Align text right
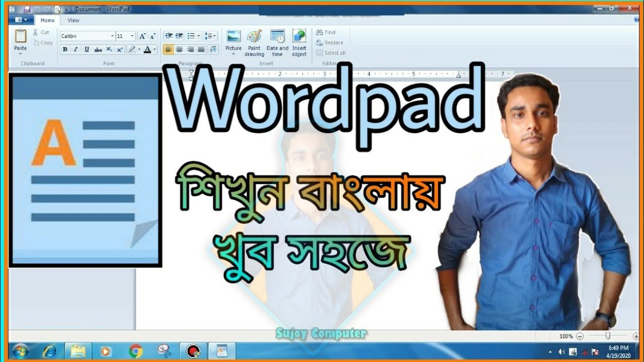This screenshot has width=644, height=362. [190, 49]
